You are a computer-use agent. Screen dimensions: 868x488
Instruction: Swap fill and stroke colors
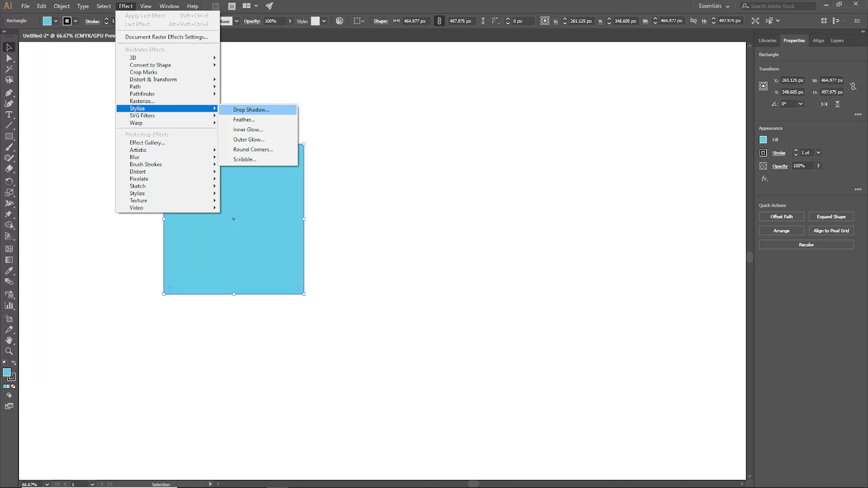(14, 363)
